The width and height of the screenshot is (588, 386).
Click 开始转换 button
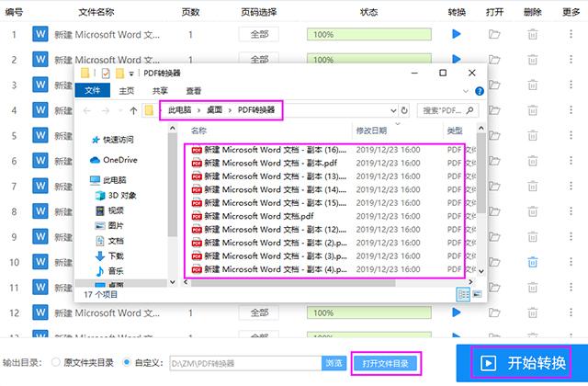coord(522,363)
